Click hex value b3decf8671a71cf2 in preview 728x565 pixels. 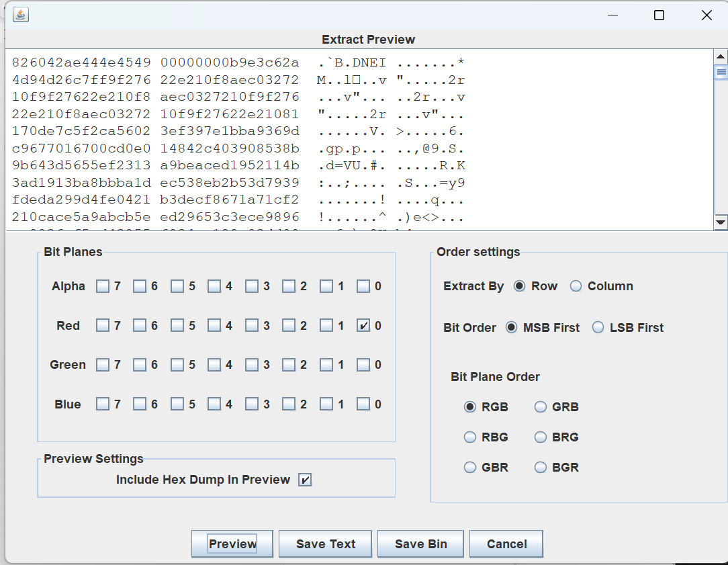coord(230,200)
